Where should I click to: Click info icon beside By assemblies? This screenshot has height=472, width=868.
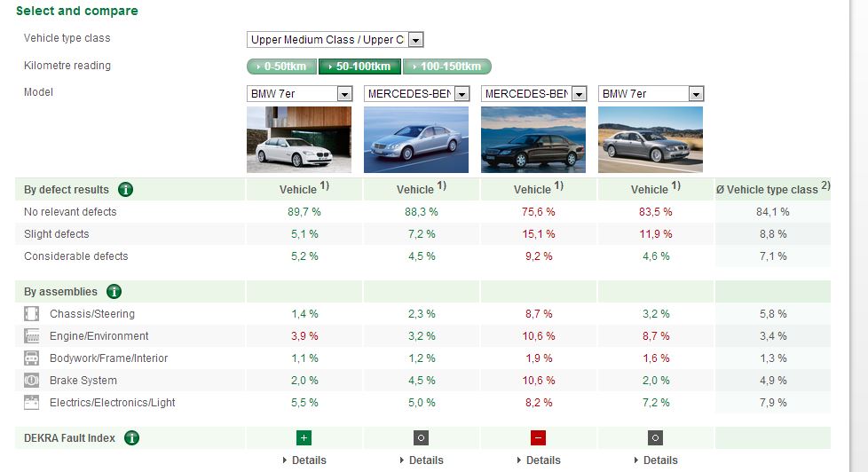click(x=114, y=292)
